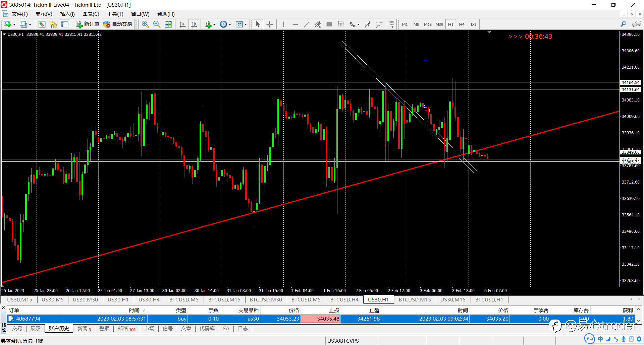Select the Rectangle drawing tool
Viewport: 644px width, 345px height.
click(x=329, y=24)
